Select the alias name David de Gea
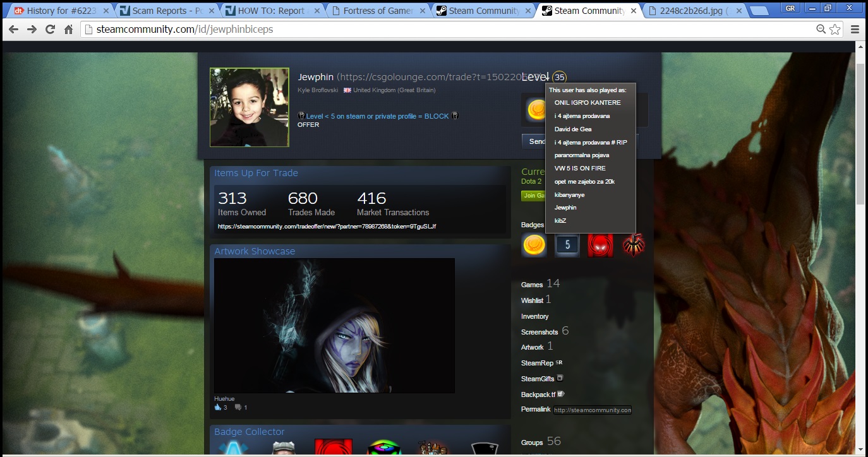Screen dimensions: 868x457 click(x=572, y=129)
